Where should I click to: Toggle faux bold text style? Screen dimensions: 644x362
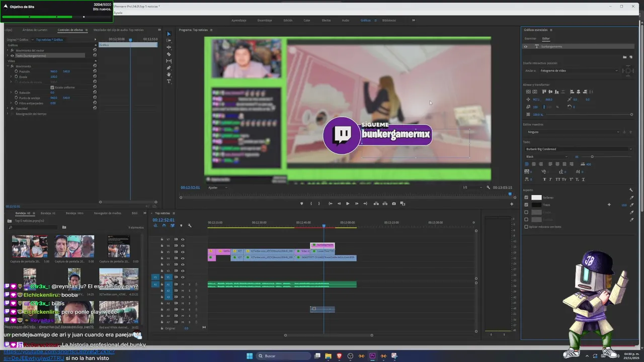point(544,179)
